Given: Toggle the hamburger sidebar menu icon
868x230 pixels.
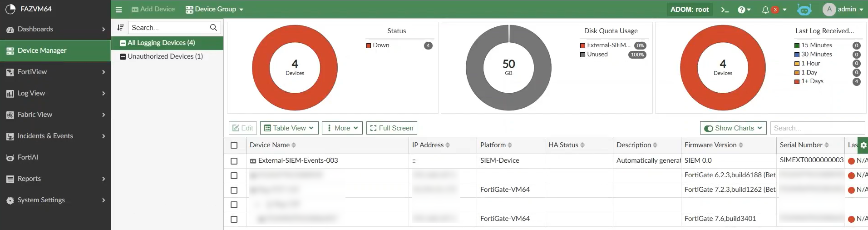Looking at the screenshot, I should point(118,10).
